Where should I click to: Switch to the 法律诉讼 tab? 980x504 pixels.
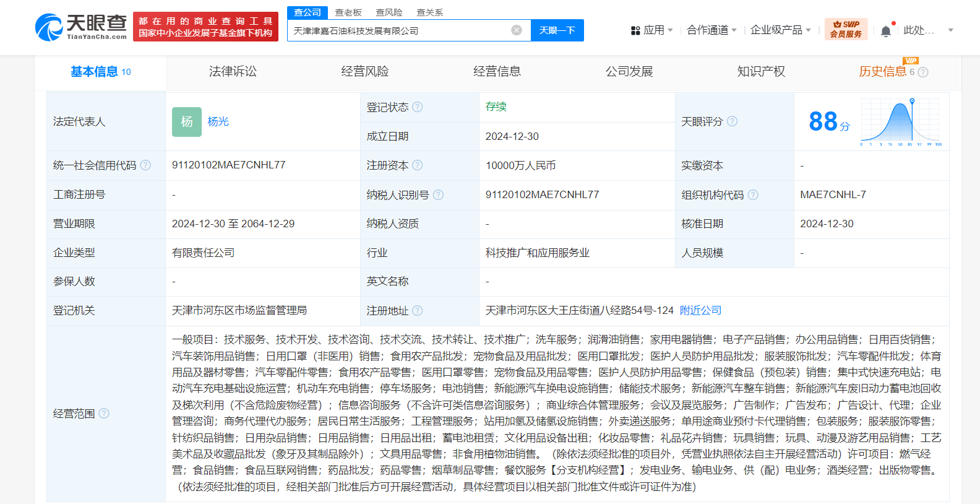[x=233, y=72]
